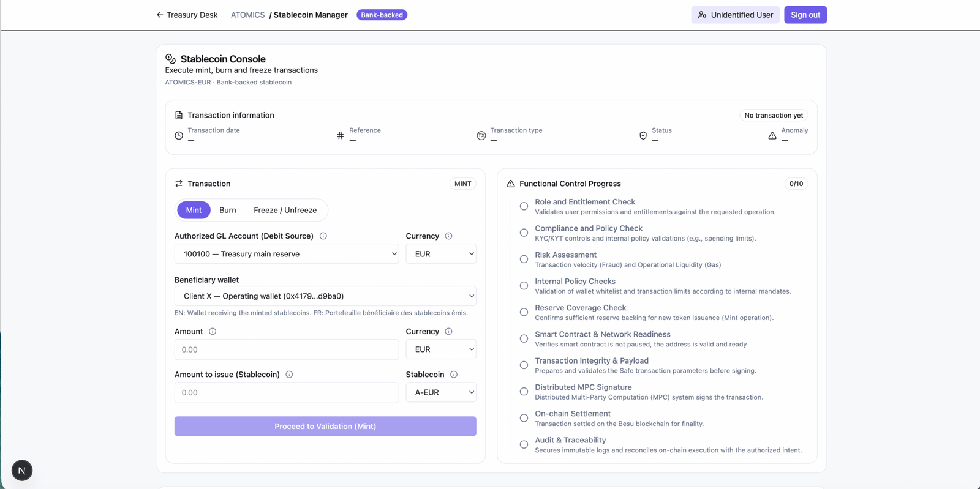The image size is (980, 489).
Task: Click the info icon next to Amount label
Action: click(x=213, y=332)
